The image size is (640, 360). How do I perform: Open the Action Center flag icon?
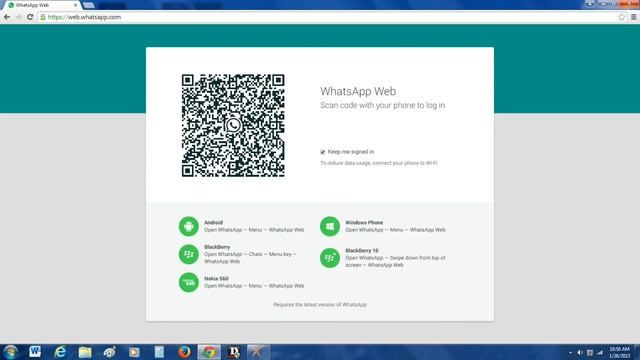coord(590,353)
